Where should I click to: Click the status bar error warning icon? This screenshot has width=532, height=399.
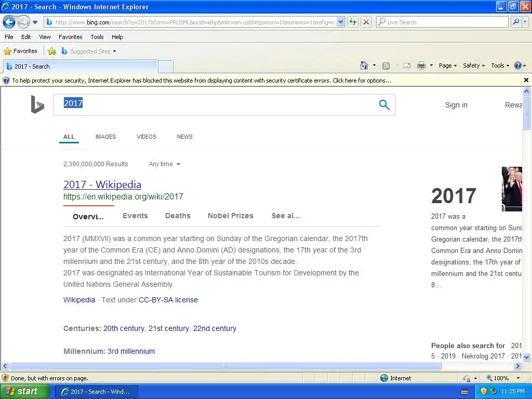(x=5, y=378)
